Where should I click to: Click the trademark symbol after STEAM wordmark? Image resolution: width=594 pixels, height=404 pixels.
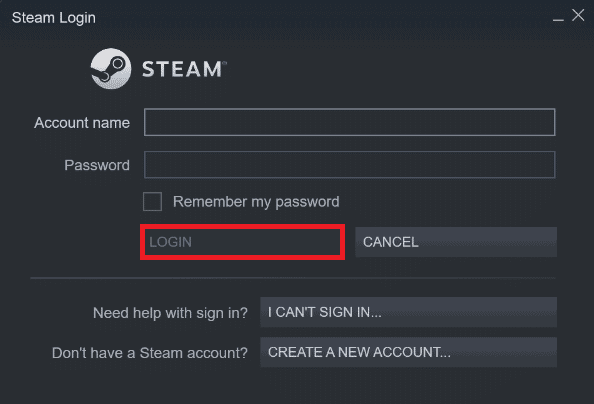point(225,63)
